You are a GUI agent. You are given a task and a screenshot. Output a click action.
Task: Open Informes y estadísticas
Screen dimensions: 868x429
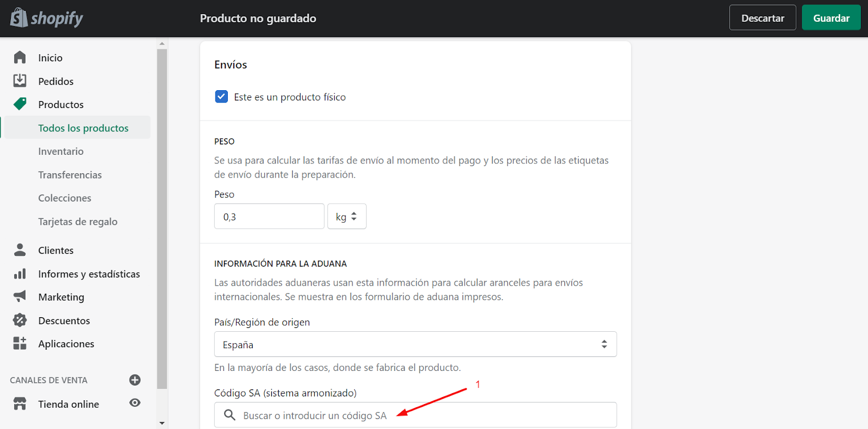pos(89,274)
